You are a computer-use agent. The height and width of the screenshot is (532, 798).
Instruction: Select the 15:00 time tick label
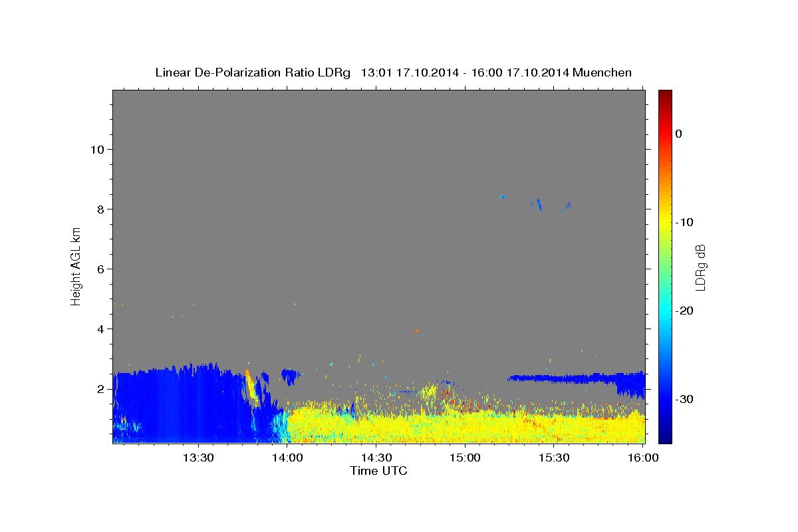pyautogui.click(x=465, y=458)
